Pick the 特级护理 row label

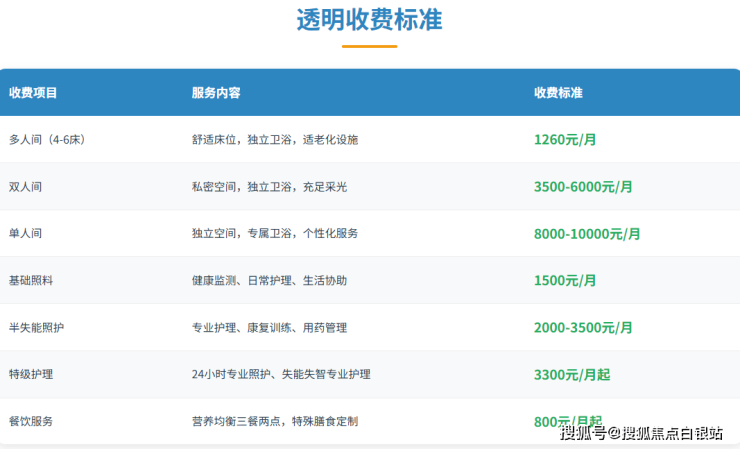pos(30,374)
